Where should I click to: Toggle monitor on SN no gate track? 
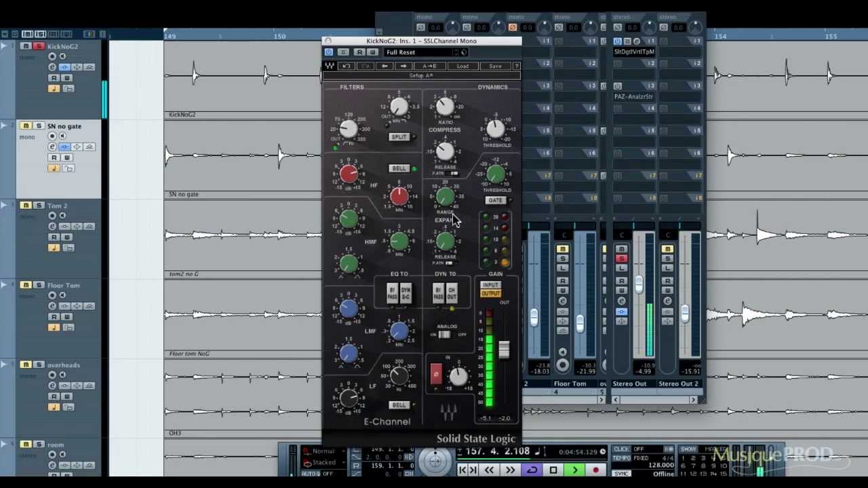pyautogui.click(x=62, y=136)
